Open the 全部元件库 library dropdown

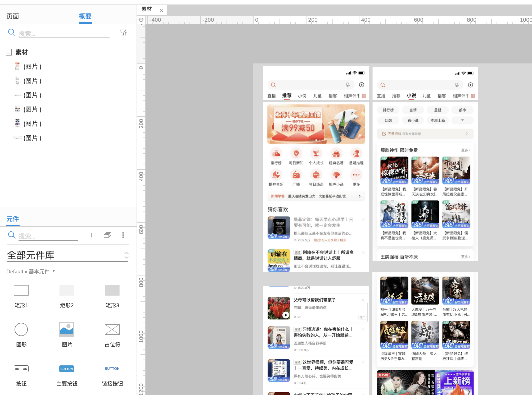point(67,255)
